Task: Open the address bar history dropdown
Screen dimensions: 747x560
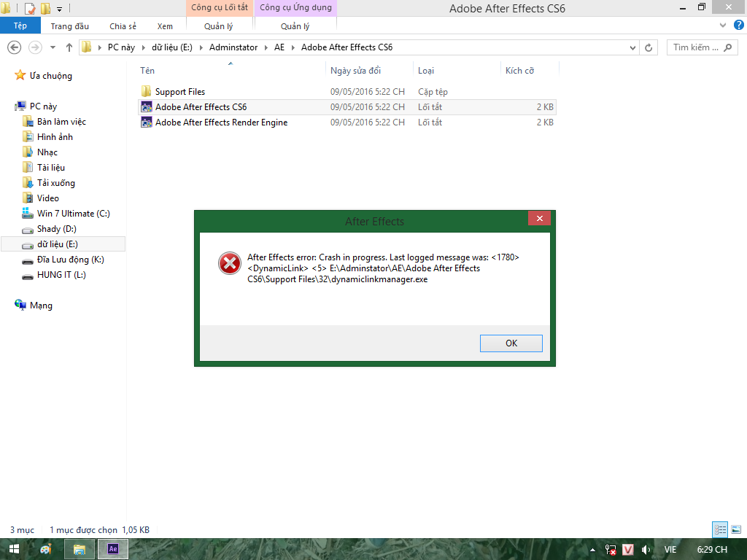Action: pyautogui.click(x=632, y=47)
